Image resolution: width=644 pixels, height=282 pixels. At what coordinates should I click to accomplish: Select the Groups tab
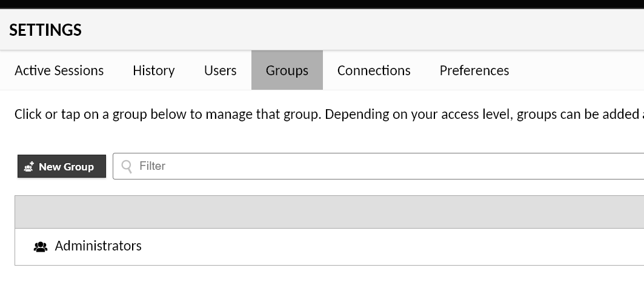[x=287, y=70]
